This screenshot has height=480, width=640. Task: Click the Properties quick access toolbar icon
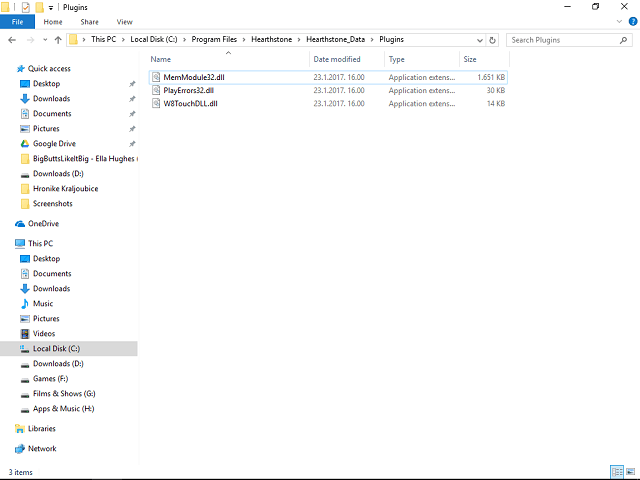tap(25, 7)
